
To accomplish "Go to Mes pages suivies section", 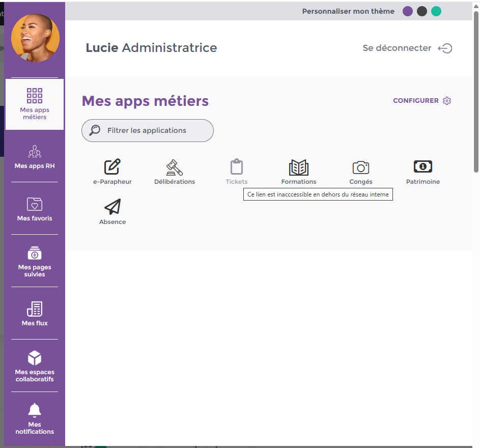I will tap(35, 262).
